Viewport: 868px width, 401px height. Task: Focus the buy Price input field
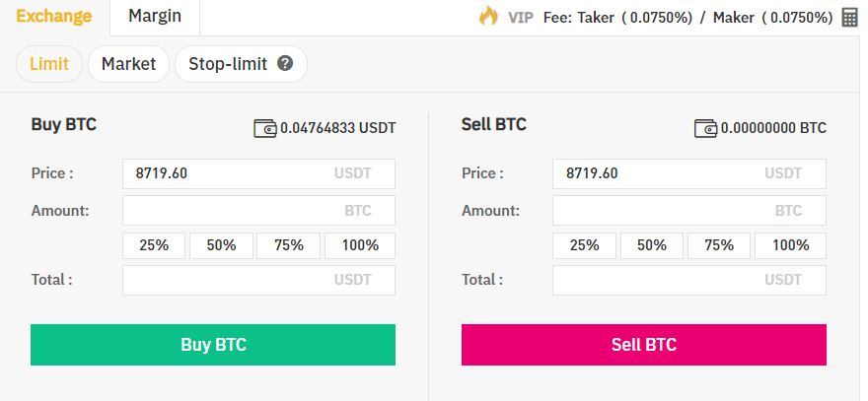pos(258,173)
